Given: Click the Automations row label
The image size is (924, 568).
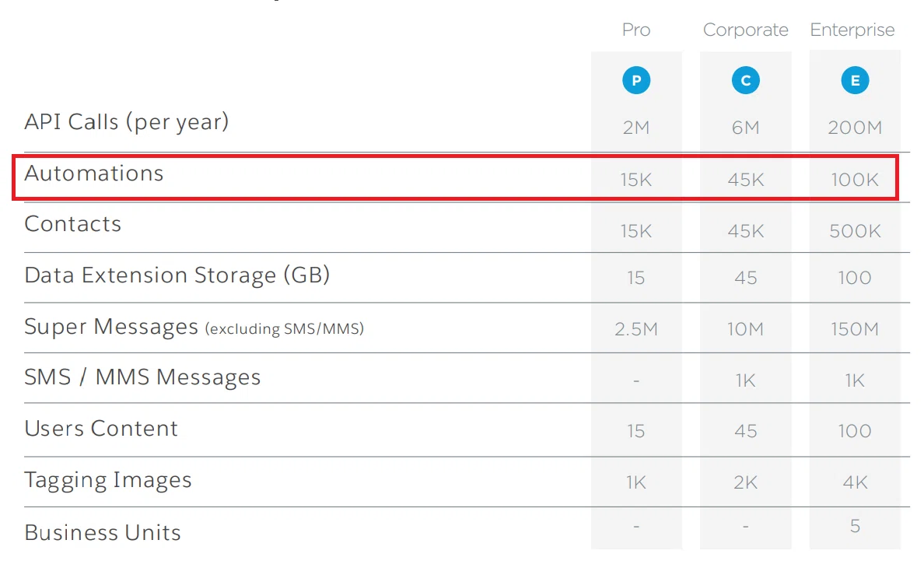Looking at the screenshot, I should coord(93,174).
